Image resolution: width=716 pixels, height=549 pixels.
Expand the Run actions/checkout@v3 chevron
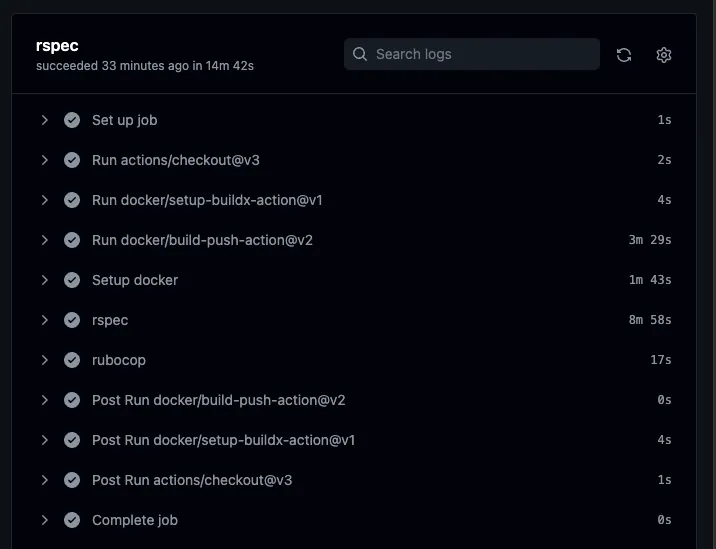pyautogui.click(x=45, y=160)
